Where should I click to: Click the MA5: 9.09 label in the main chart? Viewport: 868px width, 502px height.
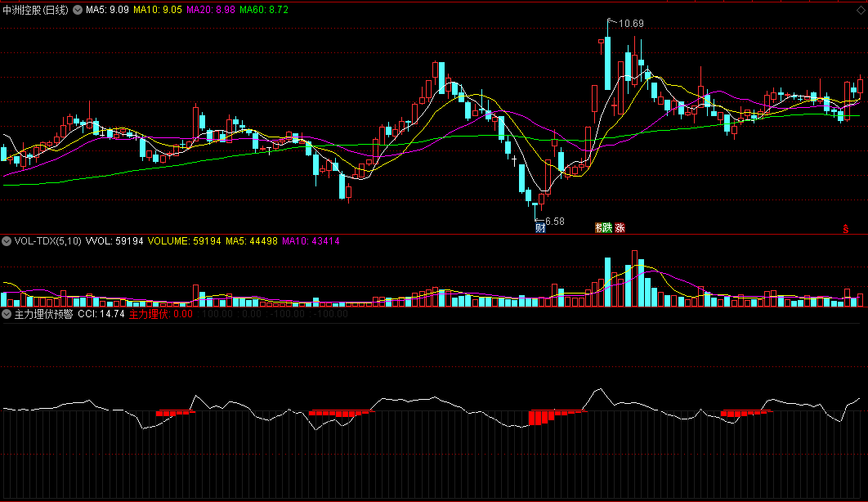coord(107,10)
